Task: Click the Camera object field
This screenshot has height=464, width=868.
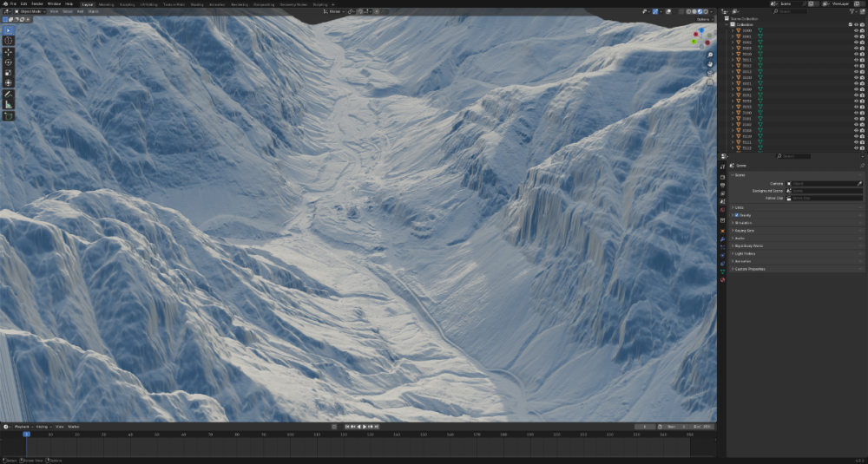Action: tap(823, 184)
